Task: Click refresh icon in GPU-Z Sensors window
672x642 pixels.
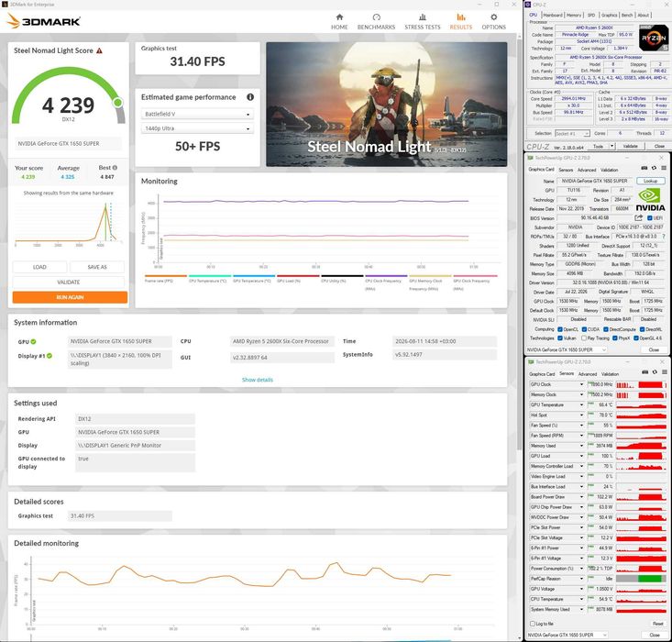Action: pos(655,372)
